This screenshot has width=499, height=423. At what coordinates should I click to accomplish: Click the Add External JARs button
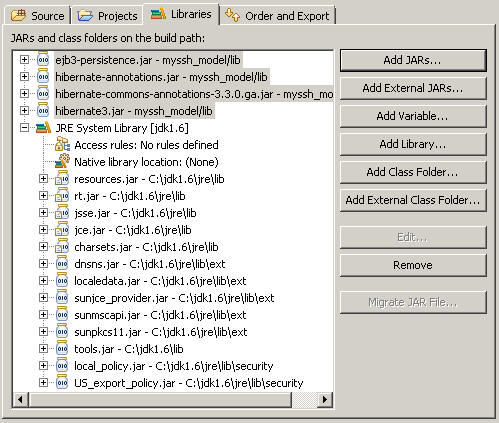coord(413,88)
